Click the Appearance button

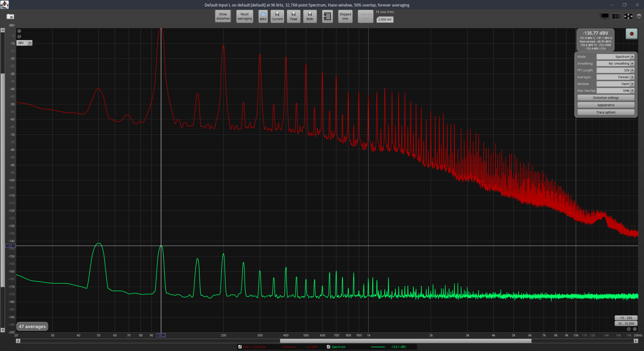pos(606,105)
